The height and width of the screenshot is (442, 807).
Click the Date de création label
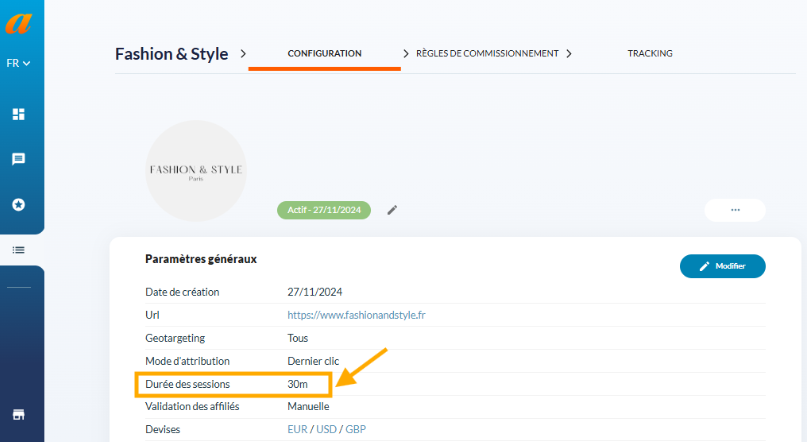182,292
